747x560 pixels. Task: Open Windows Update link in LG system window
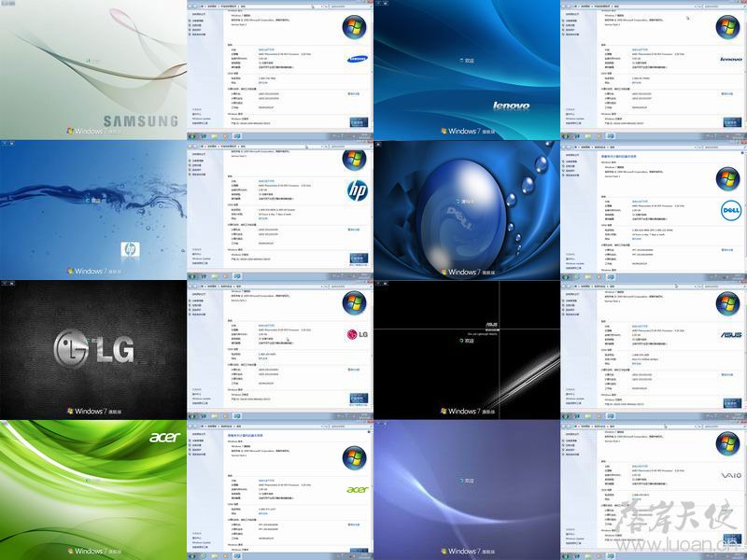201,399
